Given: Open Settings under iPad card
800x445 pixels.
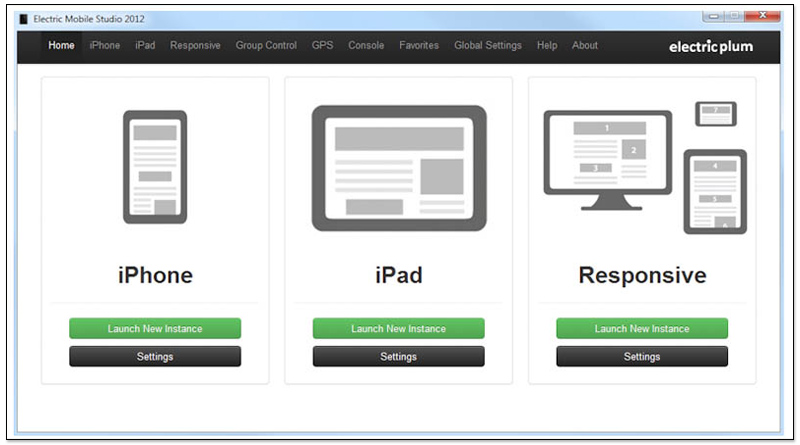Looking at the screenshot, I should coord(398,356).
